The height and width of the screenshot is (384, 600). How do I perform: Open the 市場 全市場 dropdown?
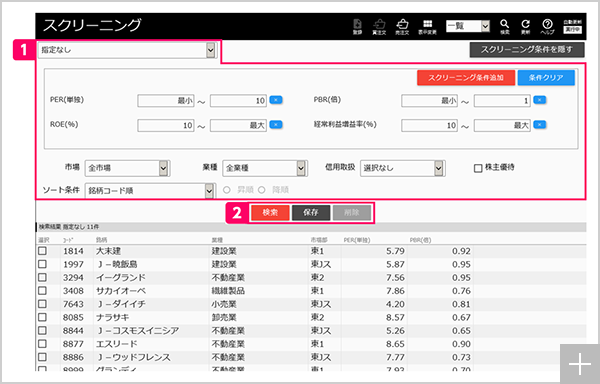127,168
